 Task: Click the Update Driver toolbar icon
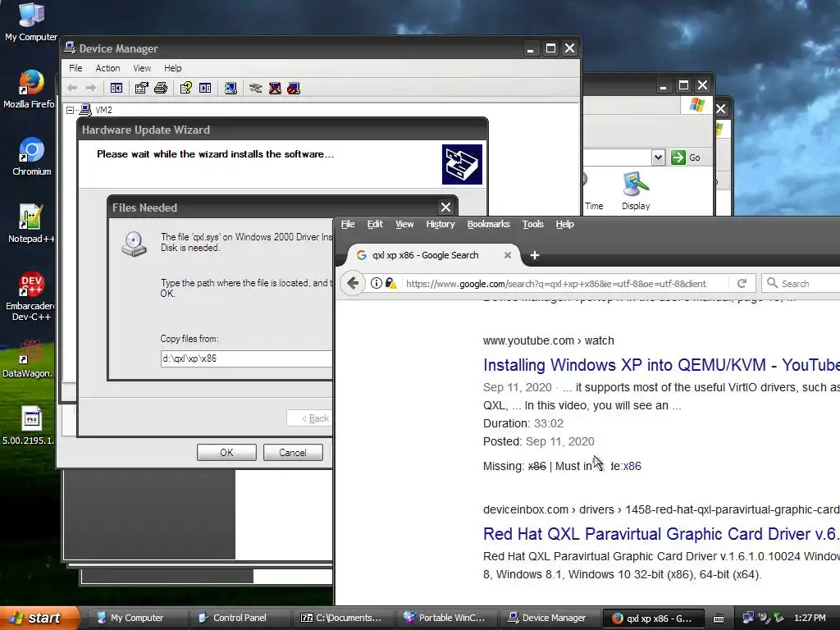[x=256, y=88]
